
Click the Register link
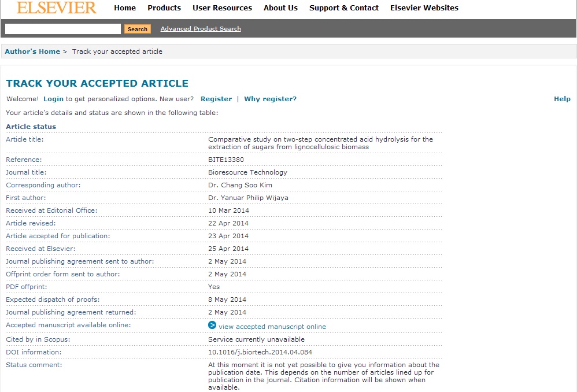[x=216, y=98]
